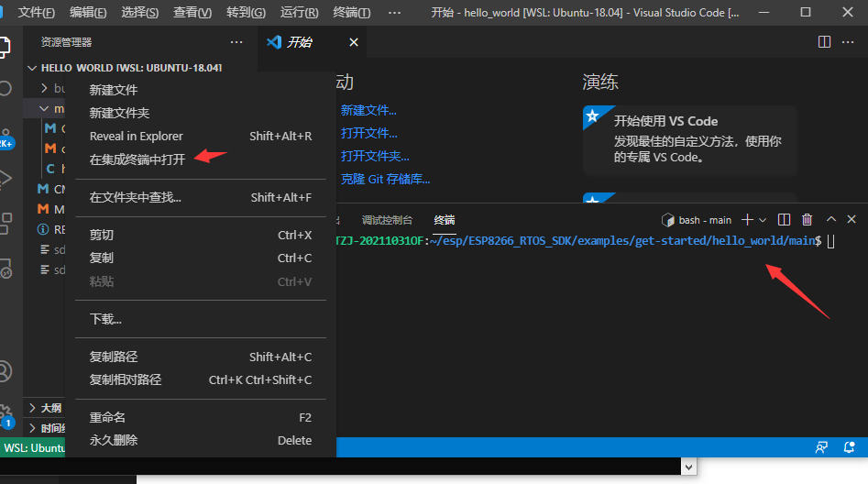This screenshot has height=484, width=868.
Task: Open the Remote Explorer activity icon
Action: click(5, 269)
